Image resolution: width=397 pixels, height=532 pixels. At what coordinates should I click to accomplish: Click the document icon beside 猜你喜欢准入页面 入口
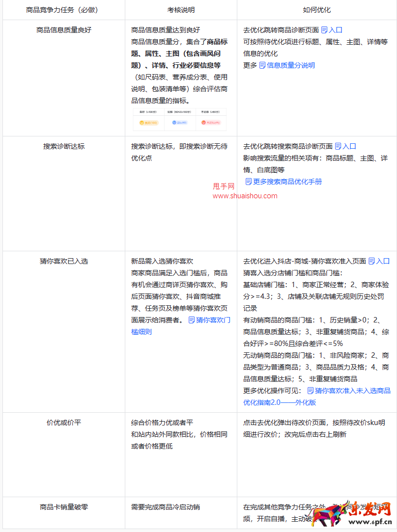371,262
